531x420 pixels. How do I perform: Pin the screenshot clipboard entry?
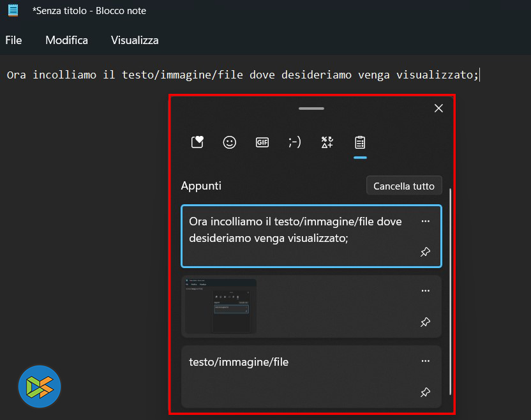pyautogui.click(x=425, y=322)
